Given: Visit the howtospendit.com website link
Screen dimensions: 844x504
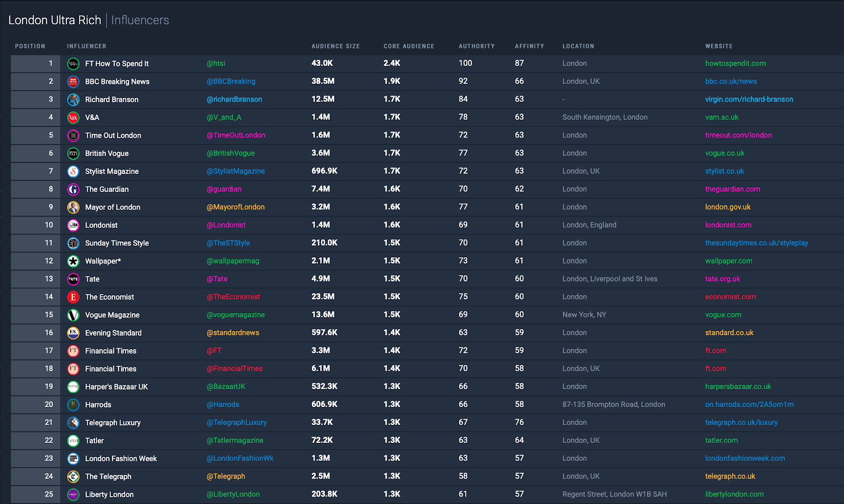Looking at the screenshot, I should pos(735,63).
